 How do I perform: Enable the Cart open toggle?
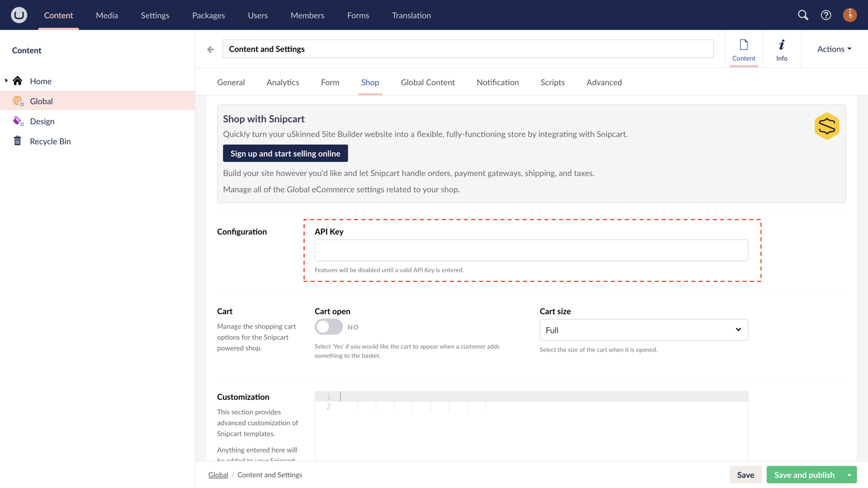(x=328, y=327)
